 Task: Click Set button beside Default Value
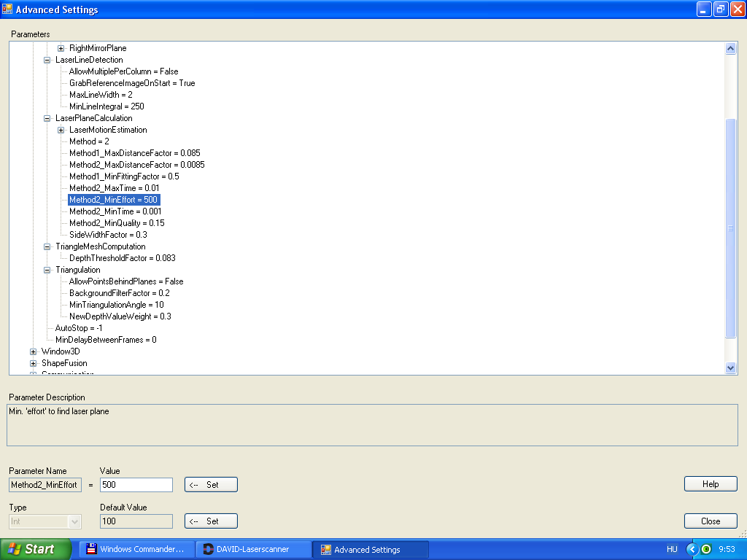211,521
